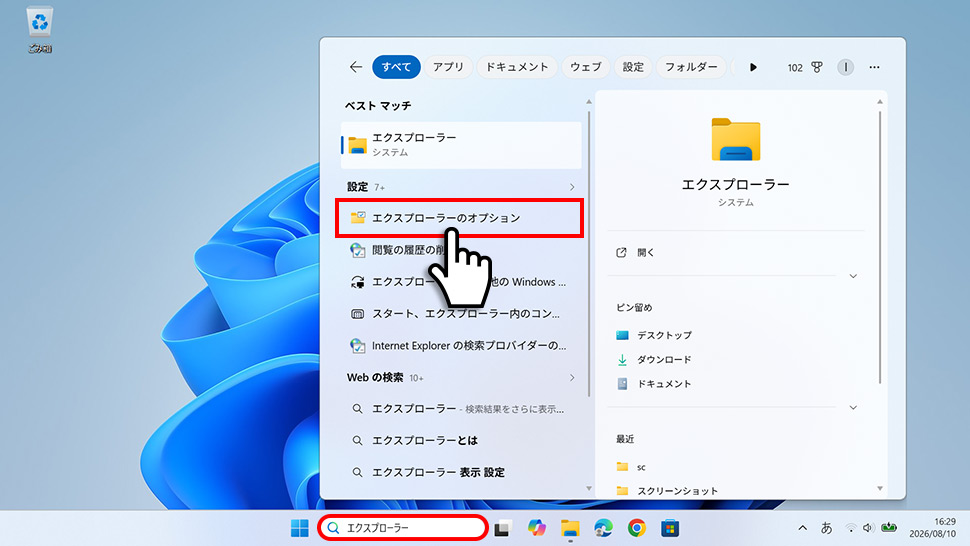This screenshot has width=970, height=546.
Task: Open the three-dot more options menu
Action: pyautogui.click(x=874, y=67)
